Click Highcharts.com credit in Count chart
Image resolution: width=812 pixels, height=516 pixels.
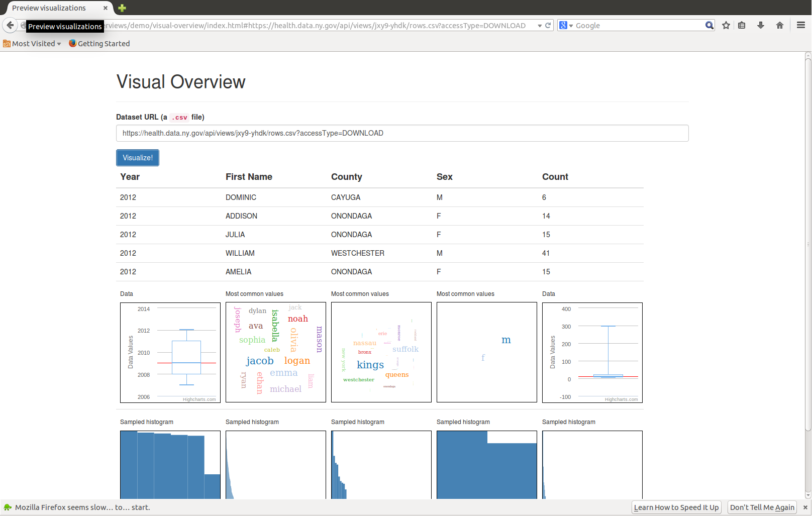coord(621,399)
